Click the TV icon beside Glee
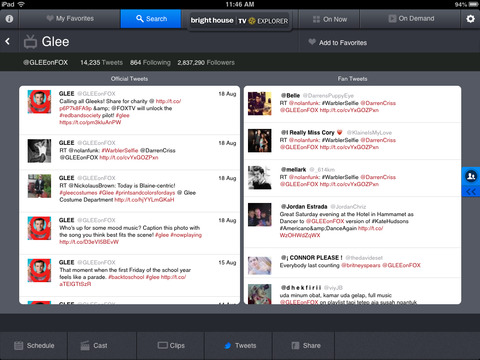 pyautogui.click(x=30, y=42)
